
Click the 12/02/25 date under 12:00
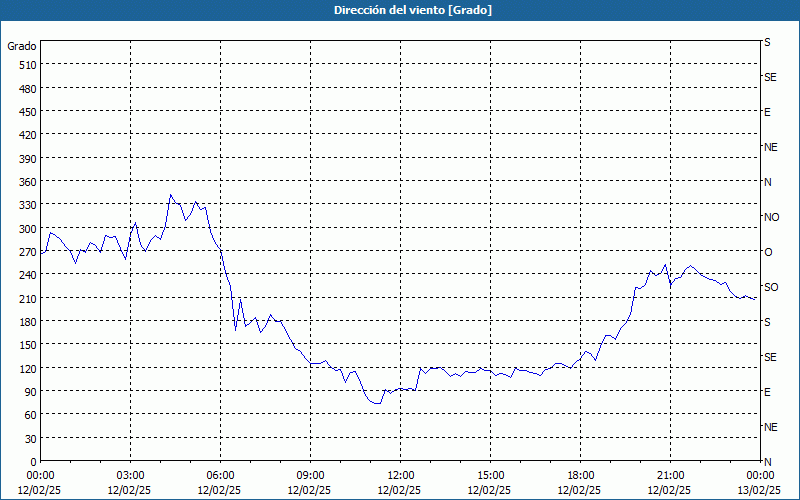point(399,490)
